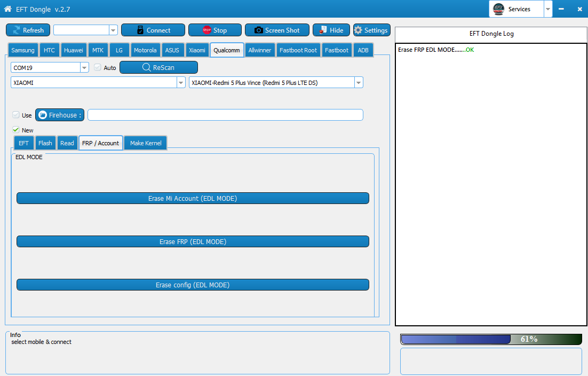588x376 pixels.
Task: Switch to the ASUS tab
Action: click(172, 50)
